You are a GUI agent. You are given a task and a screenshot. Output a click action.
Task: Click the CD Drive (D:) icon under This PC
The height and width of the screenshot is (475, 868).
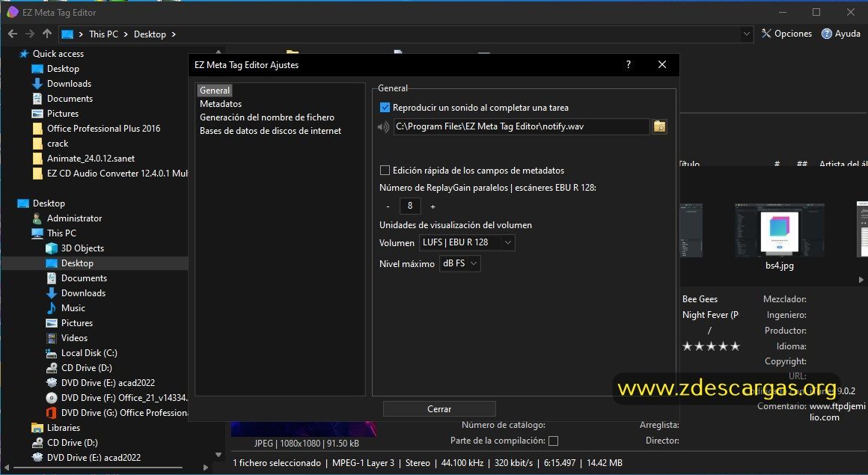click(52, 367)
